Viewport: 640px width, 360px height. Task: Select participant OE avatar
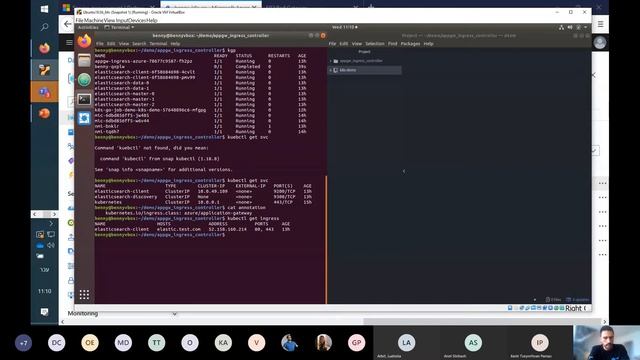[90, 343]
